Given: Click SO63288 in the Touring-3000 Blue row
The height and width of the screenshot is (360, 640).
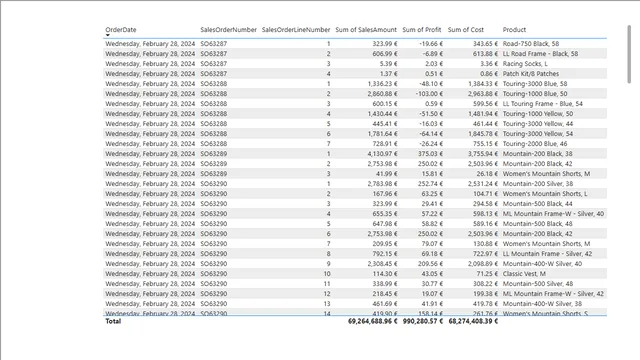Looking at the screenshot, I should (213, 84).
